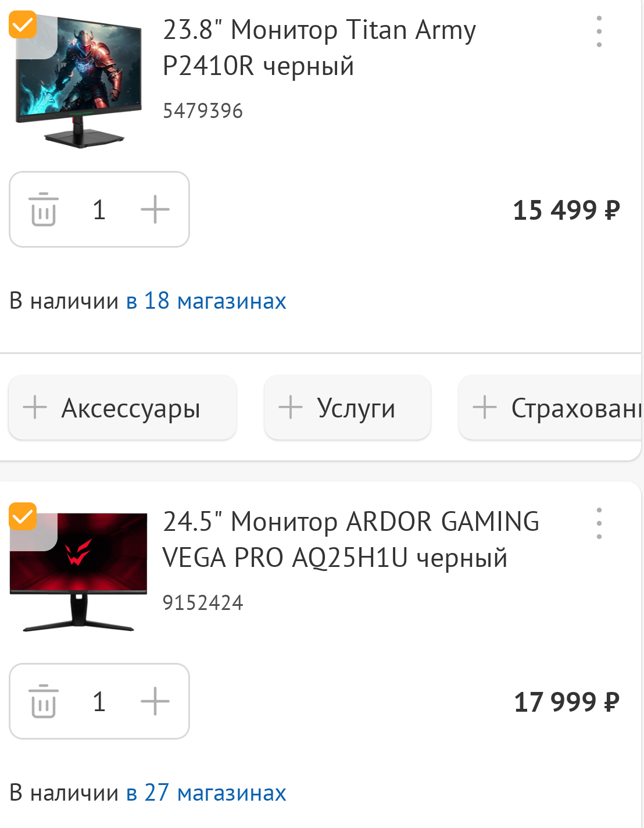Open three-dot menu for Titan Army monitor
The height and width of the screenshot is (828, 644).
[x=599, y=31]
